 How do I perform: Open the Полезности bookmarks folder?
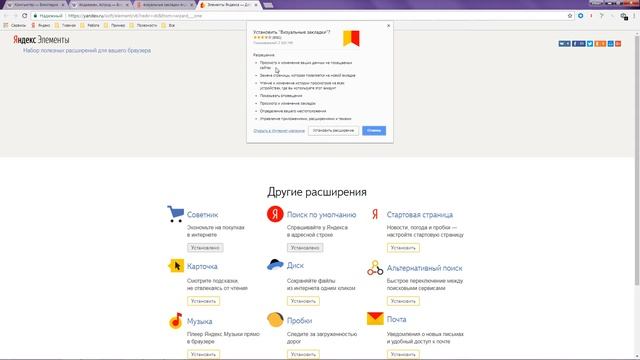click(x=143, y=25)
